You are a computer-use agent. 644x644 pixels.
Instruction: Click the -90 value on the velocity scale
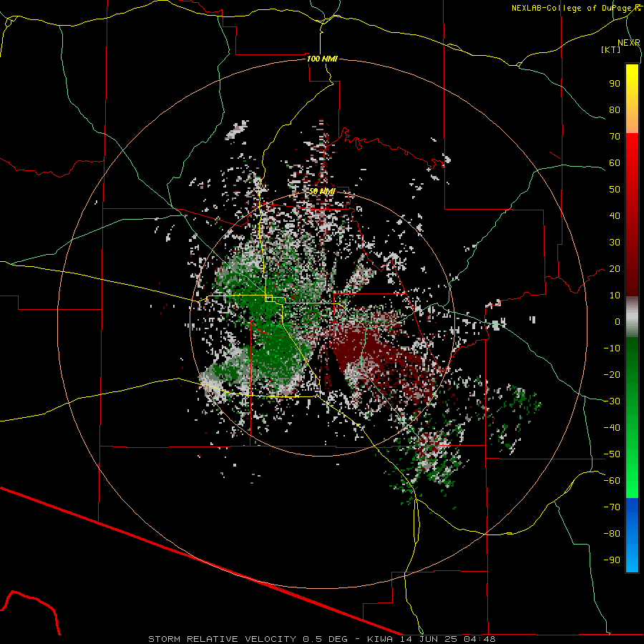tap(612, 560)
